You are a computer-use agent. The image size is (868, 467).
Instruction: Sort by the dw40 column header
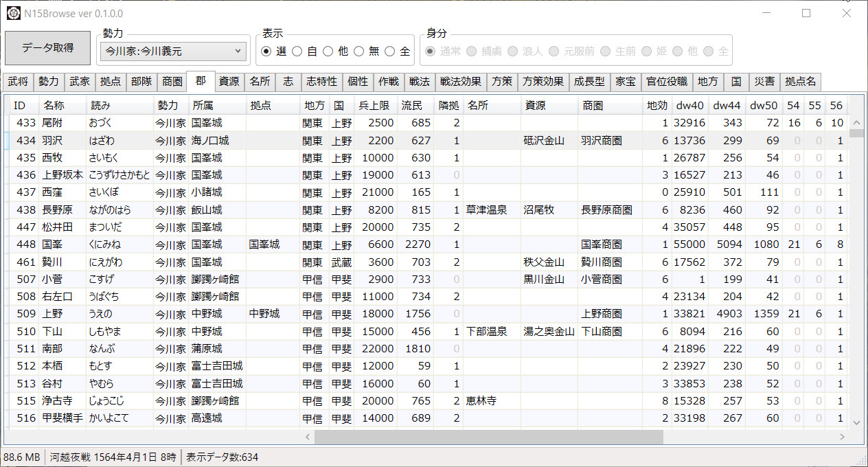pos(689,106)
